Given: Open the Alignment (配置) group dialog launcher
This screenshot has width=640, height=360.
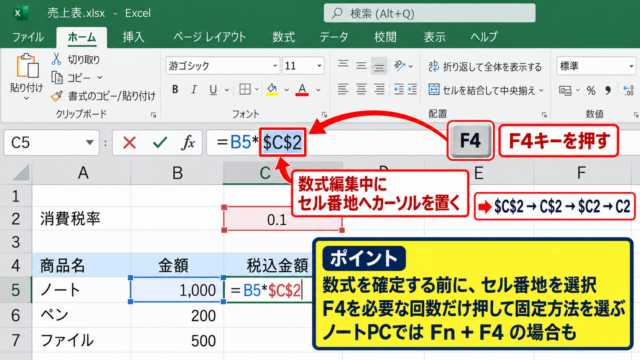Looking at the screenshot, I should (x=544, y=115).
